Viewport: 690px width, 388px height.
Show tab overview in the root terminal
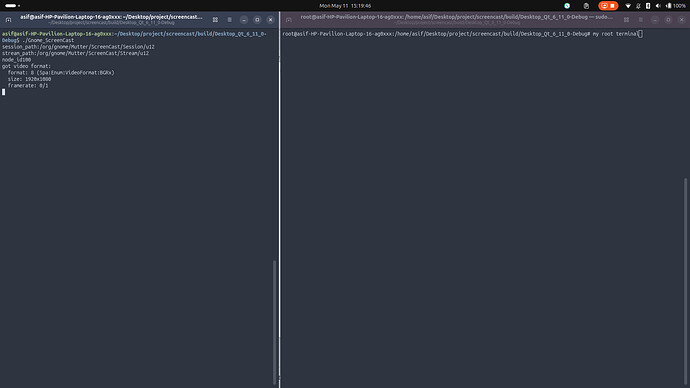(626, 20)
